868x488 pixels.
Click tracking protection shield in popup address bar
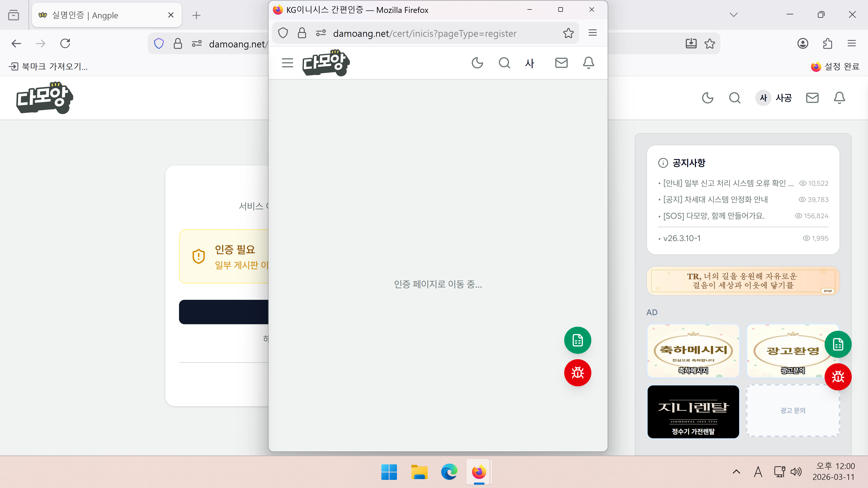coord(283,33)
